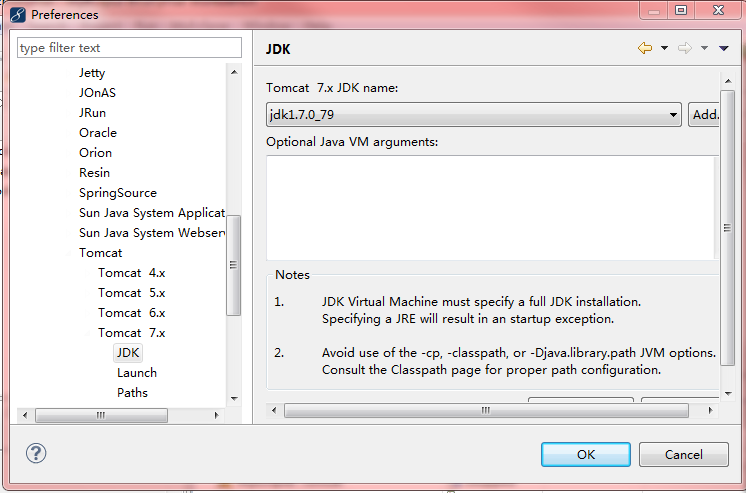
Task: Click the Add button next to JDK name
Action: (705, 115)
